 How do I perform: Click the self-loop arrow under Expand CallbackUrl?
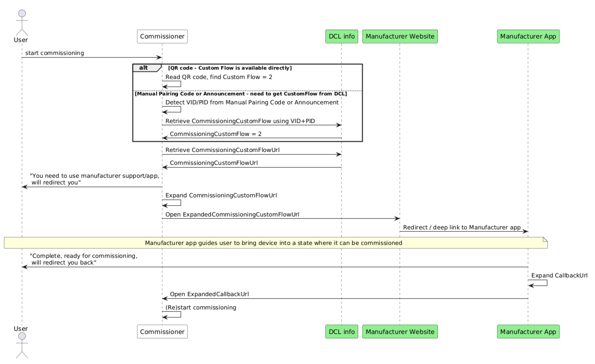coord(538,283)
